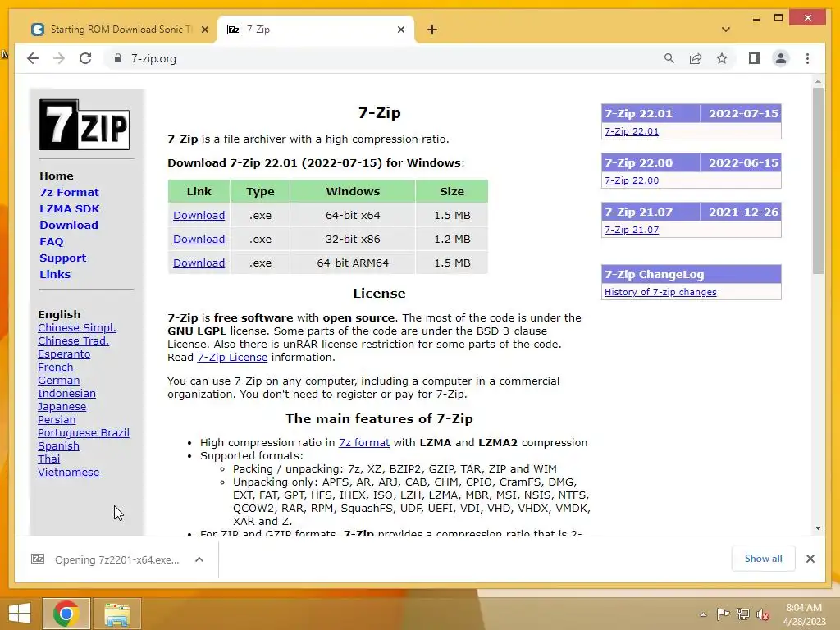The height and width of the screenshot is (630, 840).
Task: Download the 64-bit ARM64 .exe
Action: pos(199,263)
